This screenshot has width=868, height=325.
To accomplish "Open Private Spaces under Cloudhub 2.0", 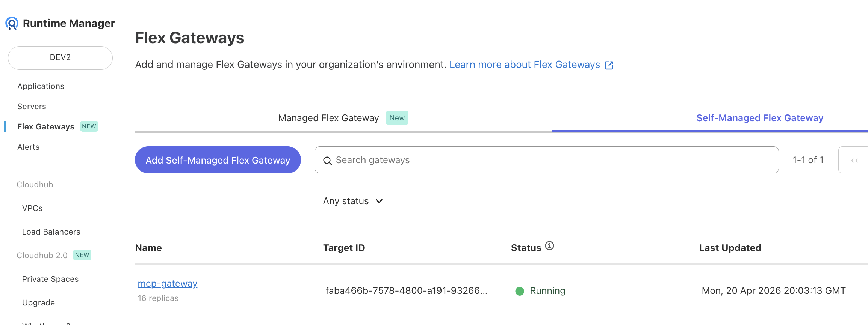I will click(50, 279).
